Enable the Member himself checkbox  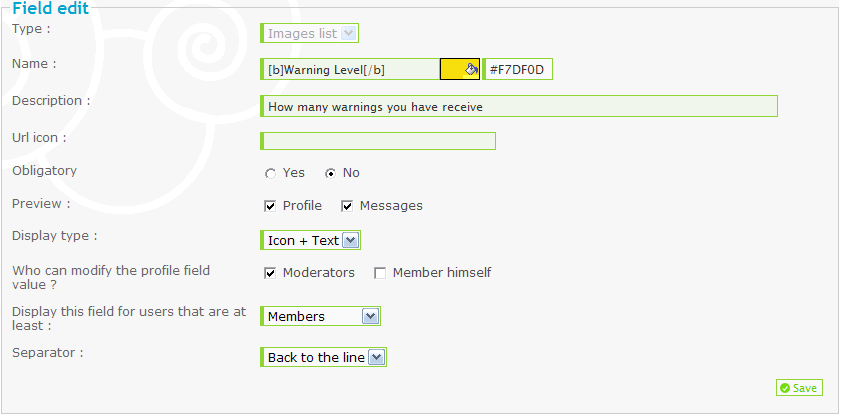(380, 273)
